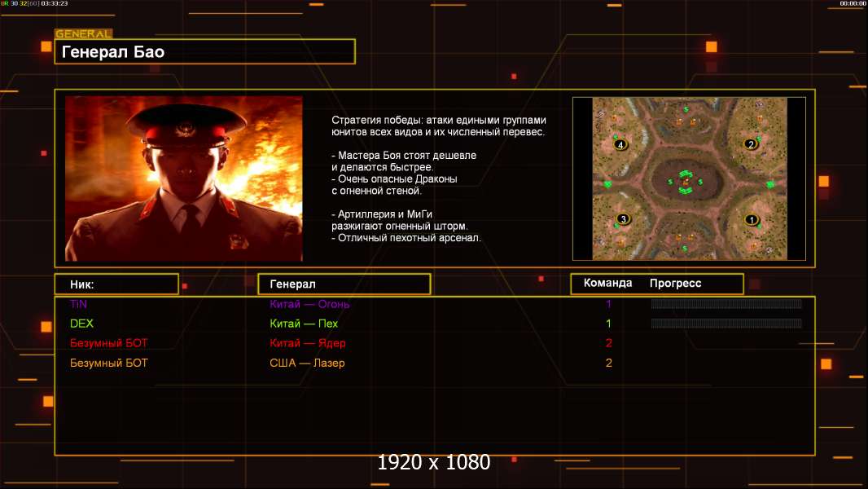Viewport: 868px width, 489px height.
Task: Click the 'Очень опасные Драконы' line
Action: (395, 178)
